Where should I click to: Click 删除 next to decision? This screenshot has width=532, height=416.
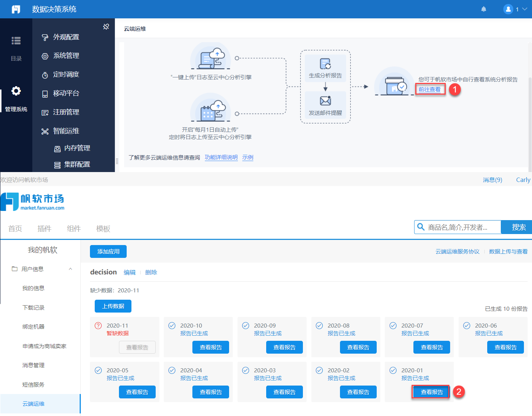(x=151, y=272)
